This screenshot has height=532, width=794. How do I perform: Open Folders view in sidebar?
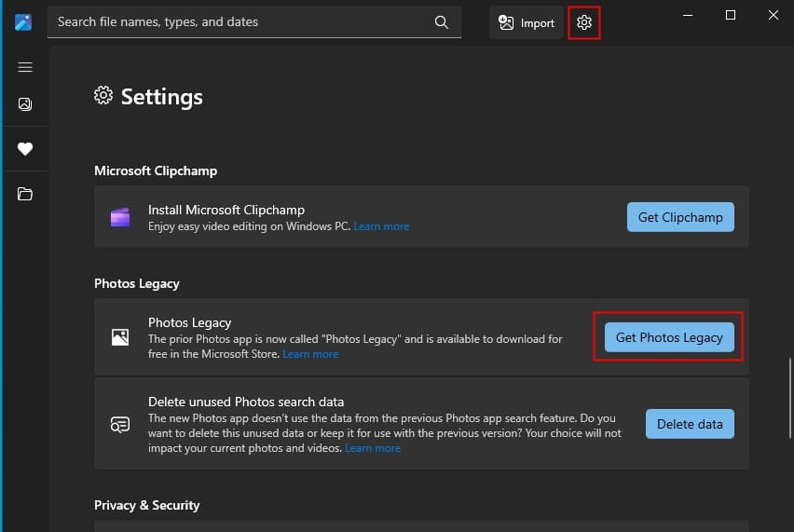[x=25, y=194]
